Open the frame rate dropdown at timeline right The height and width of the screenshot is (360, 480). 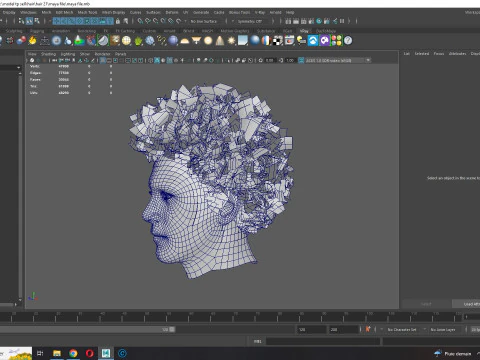tap(475, 330)
